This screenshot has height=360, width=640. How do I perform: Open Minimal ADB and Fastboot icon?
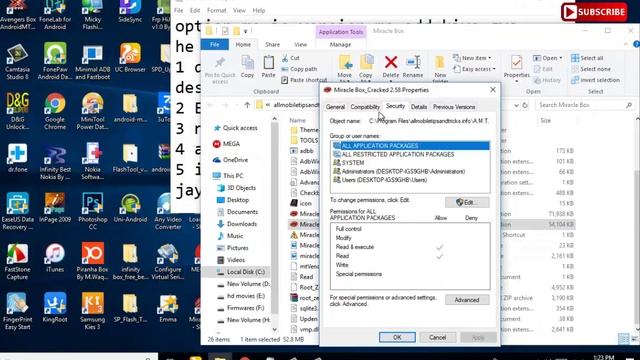click(x=93, y=61)
